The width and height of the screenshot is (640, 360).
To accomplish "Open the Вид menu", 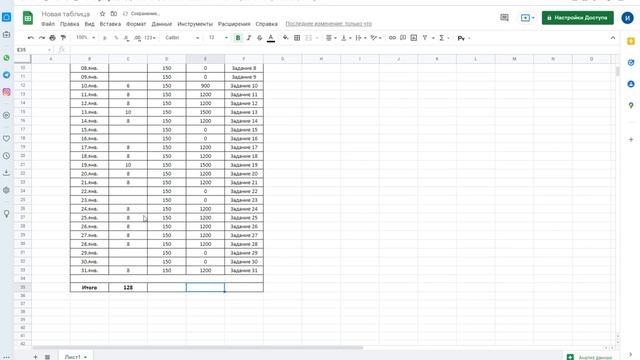I will pyautogui.click(x=89, y=24).
